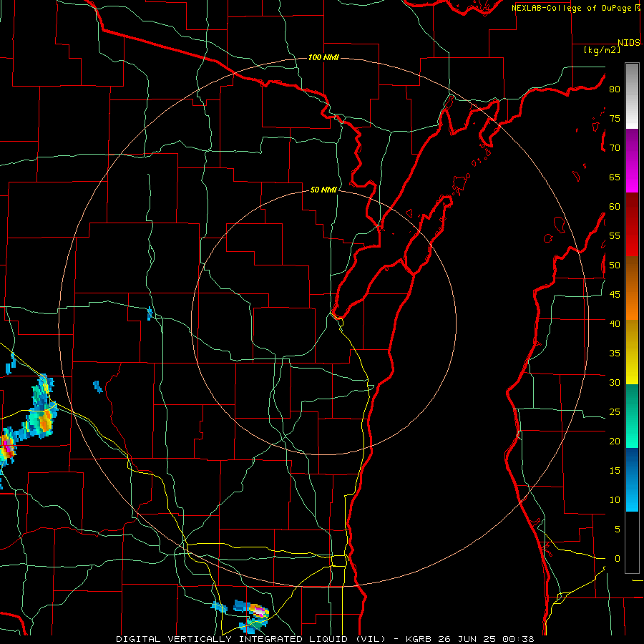Click the scale value 10
This screenshot has width=644, height=644.
point(615,500)
